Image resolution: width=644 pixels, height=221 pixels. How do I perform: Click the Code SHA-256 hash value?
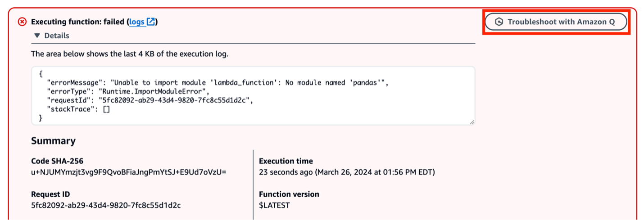click(129, 172)
